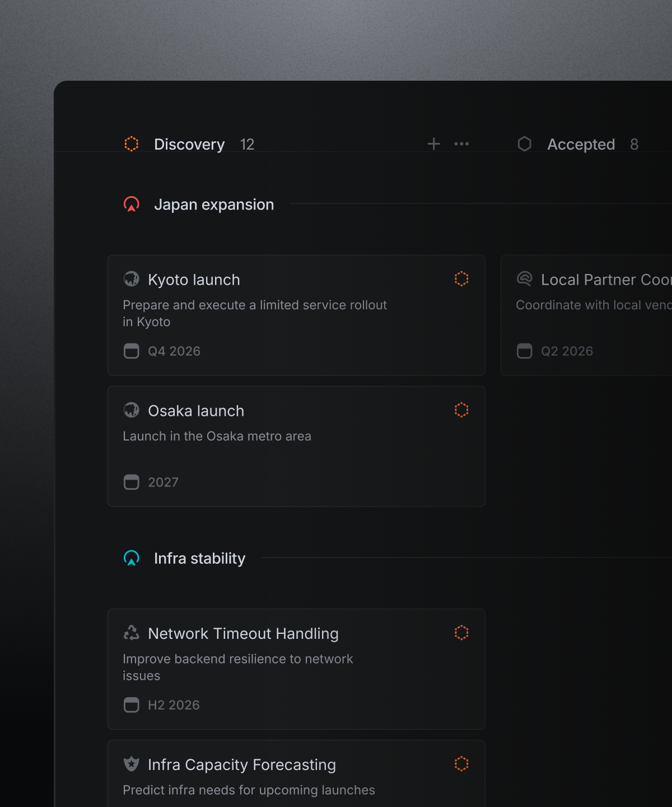Collapse the Japan expansion group
The image size is (672, 807).
(x=214, y=205)
